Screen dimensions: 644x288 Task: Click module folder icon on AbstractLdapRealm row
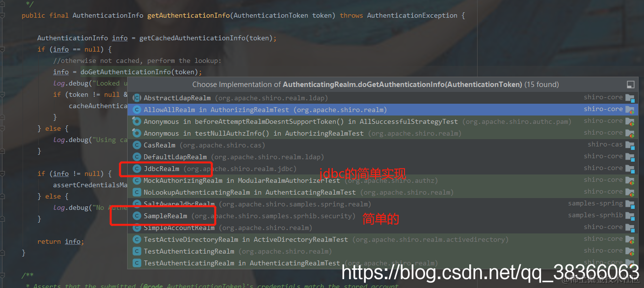click(x=630, y=98)
